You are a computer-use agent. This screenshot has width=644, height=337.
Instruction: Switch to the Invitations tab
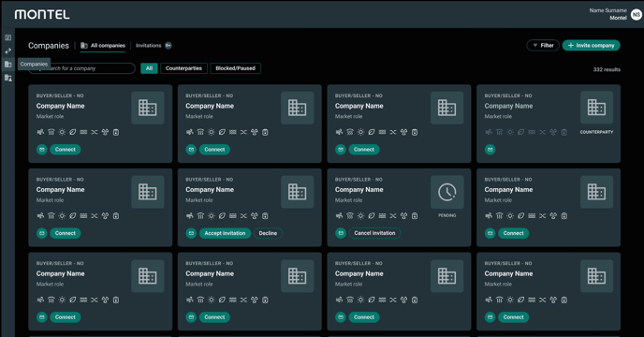148,46
